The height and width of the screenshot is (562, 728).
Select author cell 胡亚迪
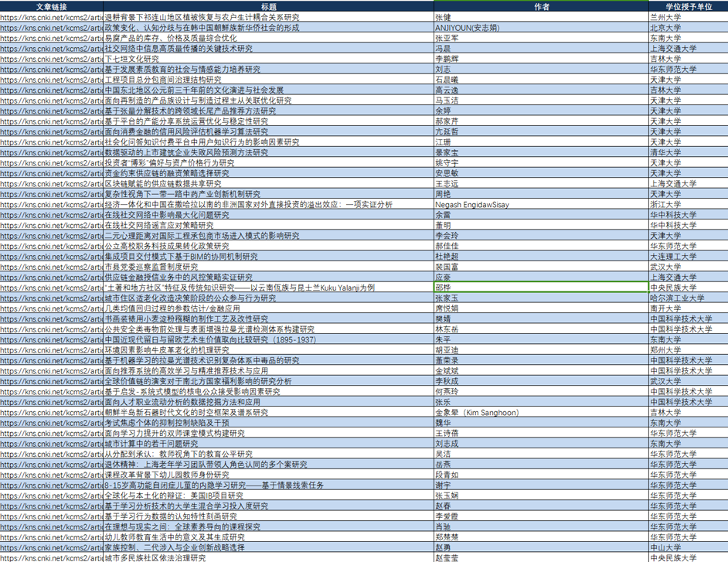pos(541,350)
